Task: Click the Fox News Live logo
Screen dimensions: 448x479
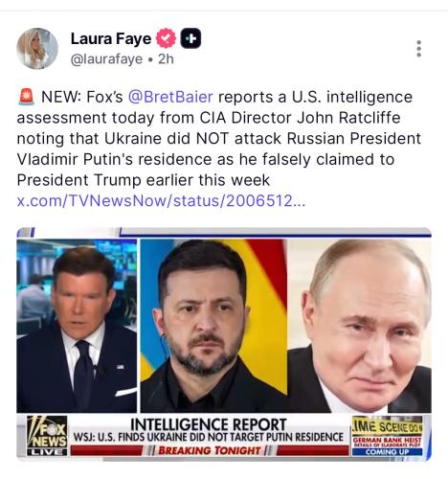Action: pos(47,435)
